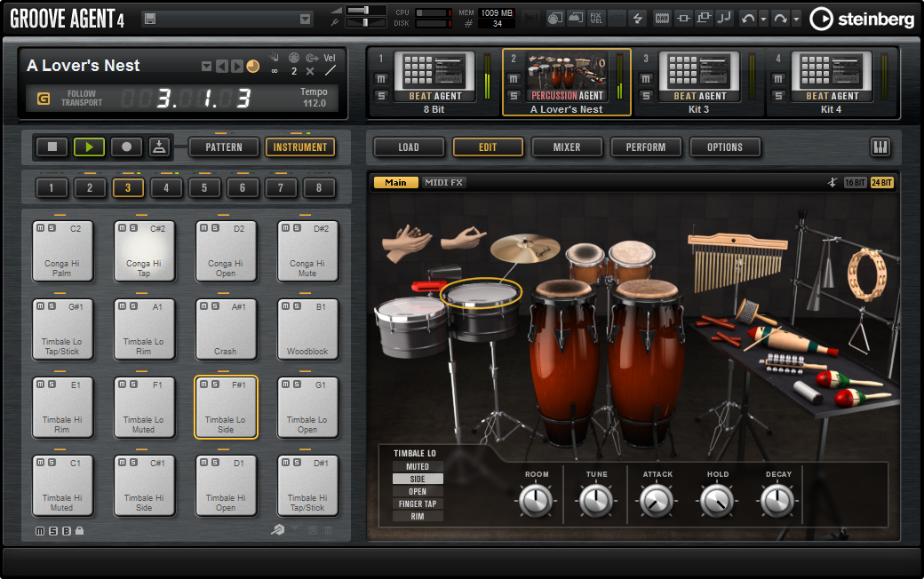
Task: Select FINGER TAP articulation in Timbale Lo list
Action: [x=418, y=504]
